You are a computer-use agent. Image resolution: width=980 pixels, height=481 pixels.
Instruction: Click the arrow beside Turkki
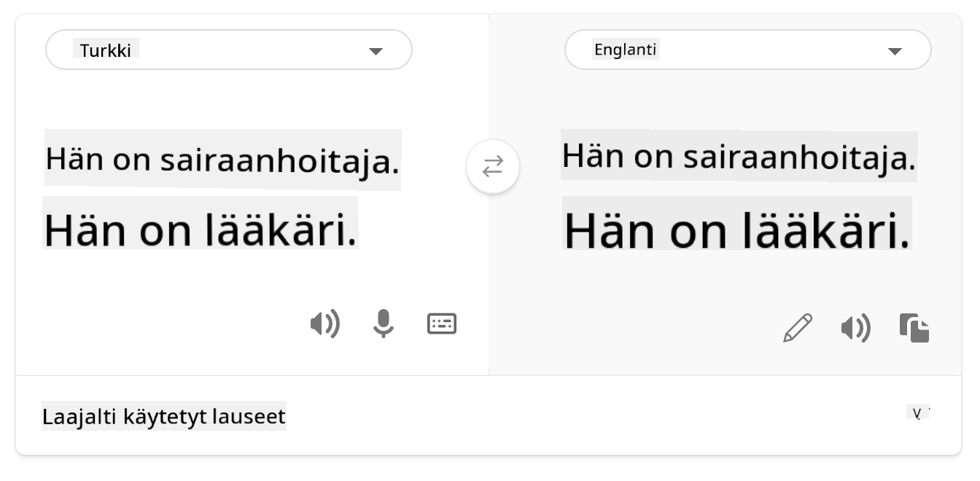coord(376,51)
